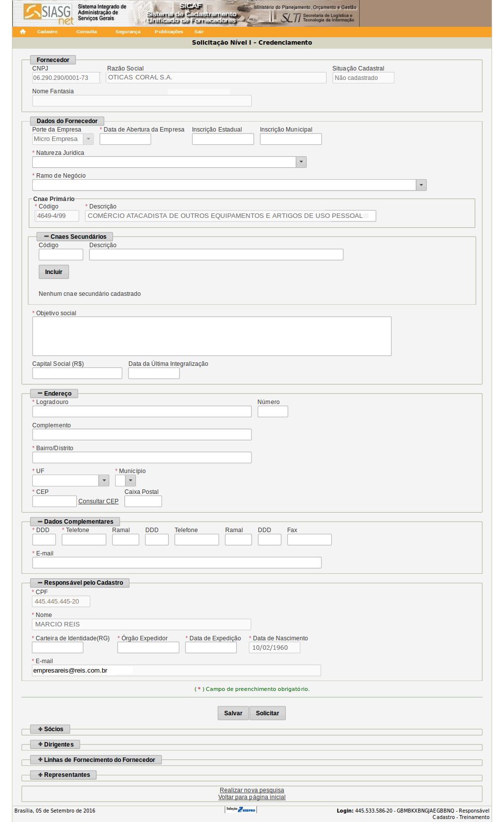Focus the CEP field
Viewport: 504px width, 822px height.
[x=55, y=501]
